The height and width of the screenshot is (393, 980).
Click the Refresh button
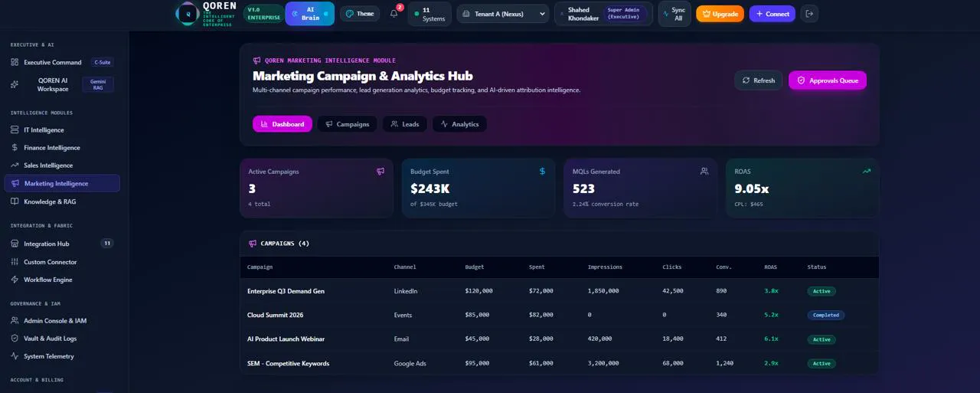coord(759,80)
